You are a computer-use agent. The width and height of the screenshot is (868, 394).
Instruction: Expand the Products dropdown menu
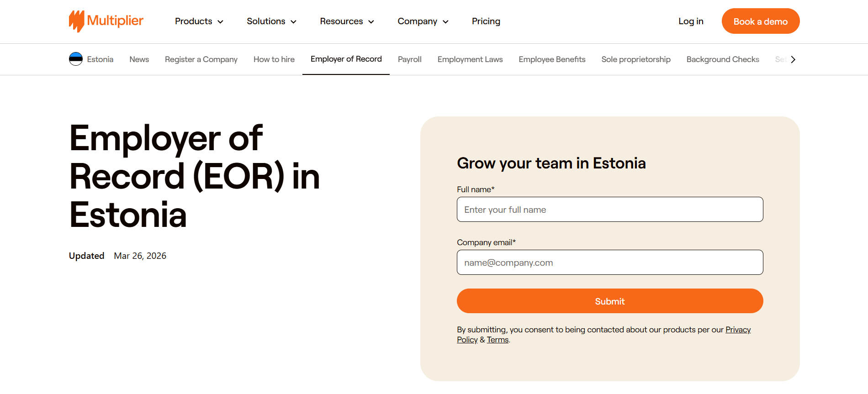click(199, 21)
